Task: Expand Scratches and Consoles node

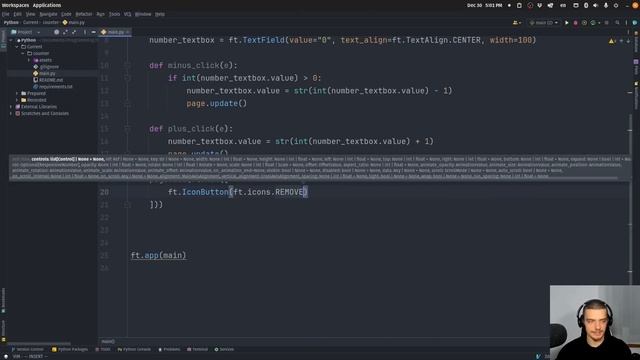Action: tap(11, 113)
